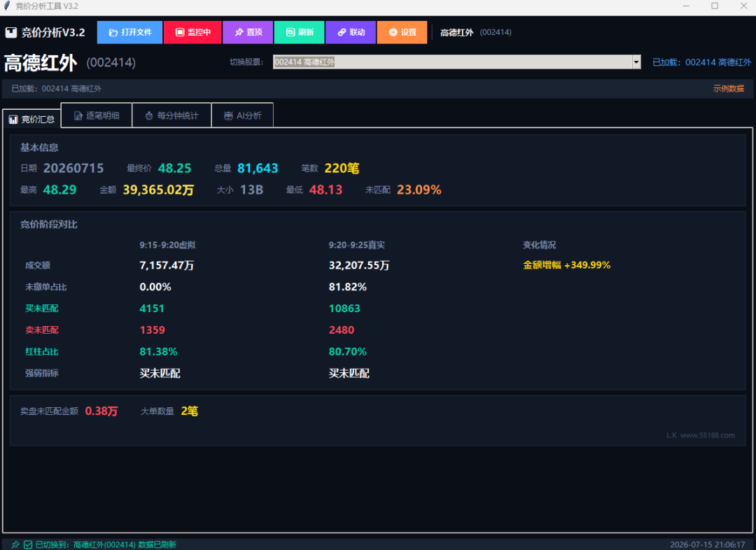This screenshot has height=550, width=756.
Task: Toggle the status bar checkbox icon
Action: click(28, 544)
